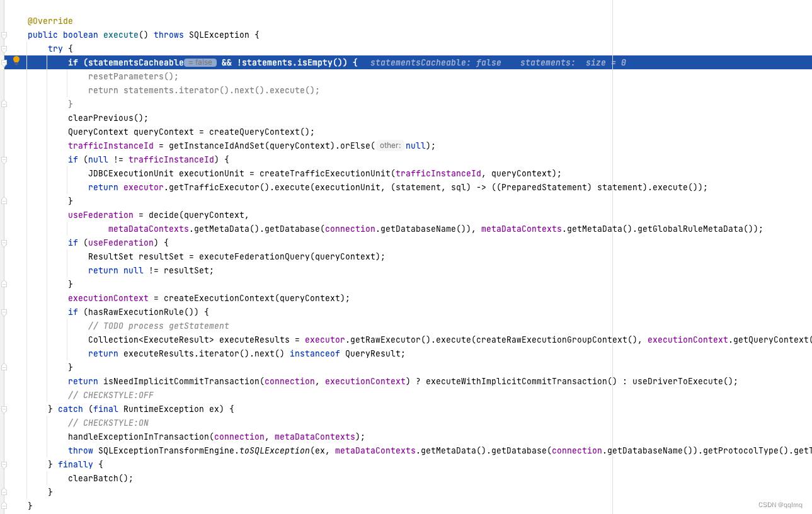This screenshot has height=514, width=812.
Task: Click the 'other: null' parameter hint
Action: (389, 146)
